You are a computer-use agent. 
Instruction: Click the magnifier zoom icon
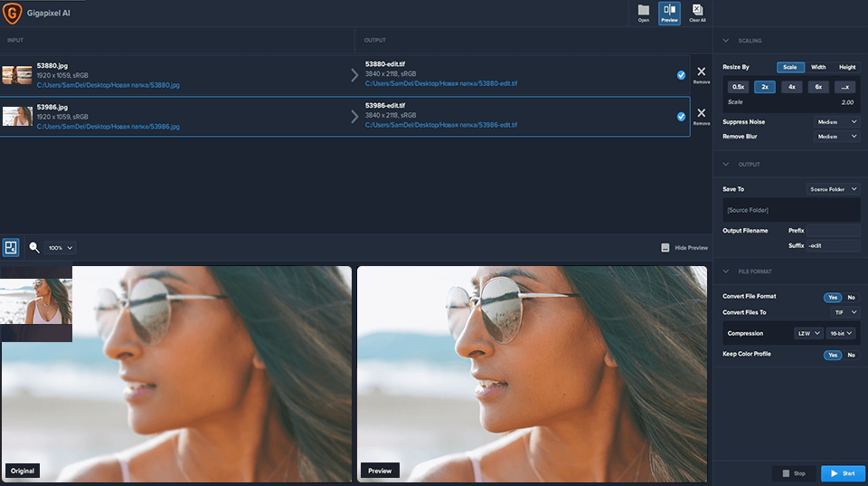tap(34, 248)
